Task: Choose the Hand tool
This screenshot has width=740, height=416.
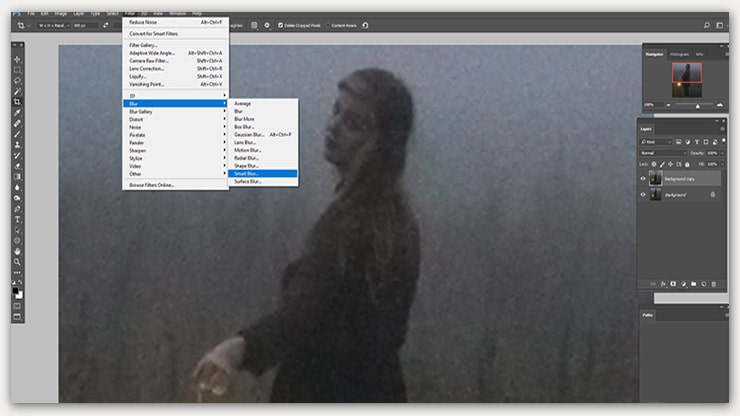Action: pos(17,251)
